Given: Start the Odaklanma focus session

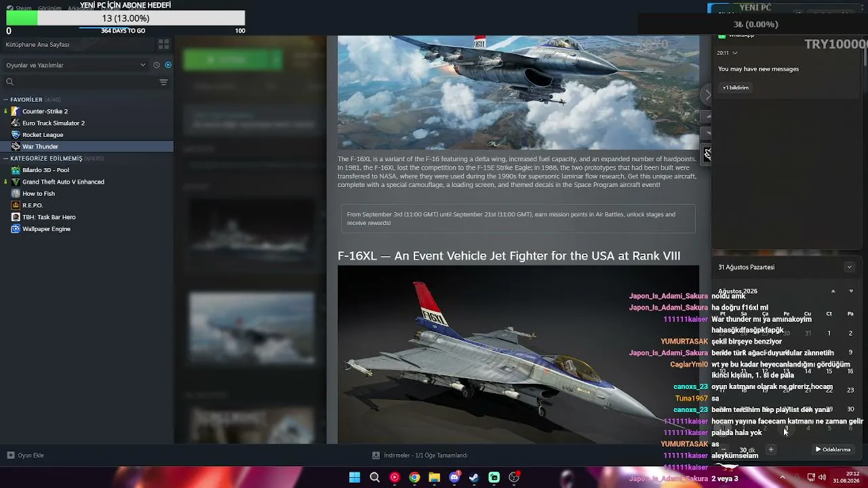Looking at the screenshot, I should 833,449.
